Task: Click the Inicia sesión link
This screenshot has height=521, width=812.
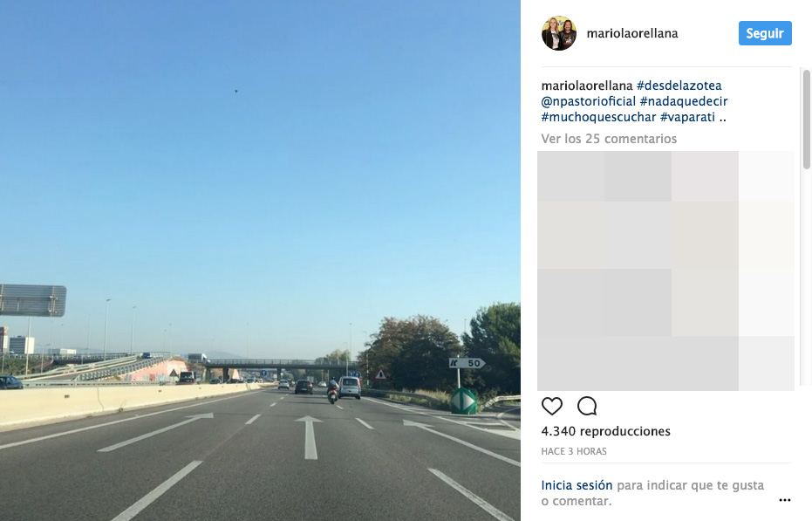Action: click(x=577, y=485)
